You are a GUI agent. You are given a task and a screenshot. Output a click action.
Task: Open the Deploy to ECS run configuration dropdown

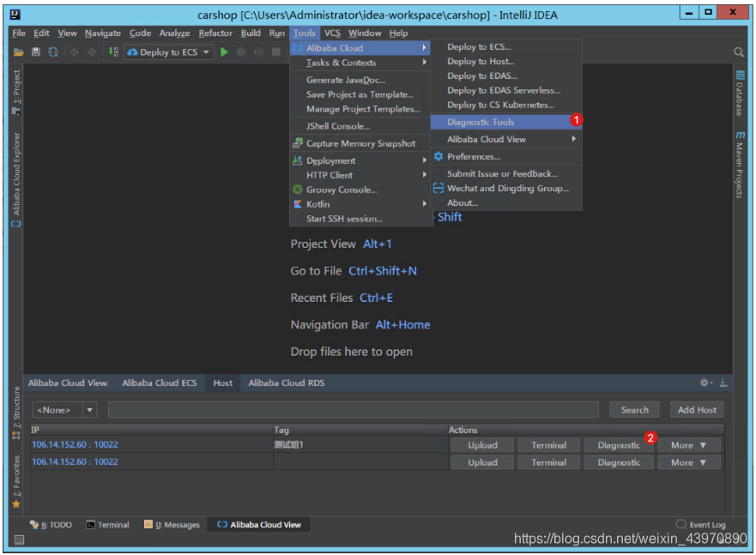tap(169, 52)
